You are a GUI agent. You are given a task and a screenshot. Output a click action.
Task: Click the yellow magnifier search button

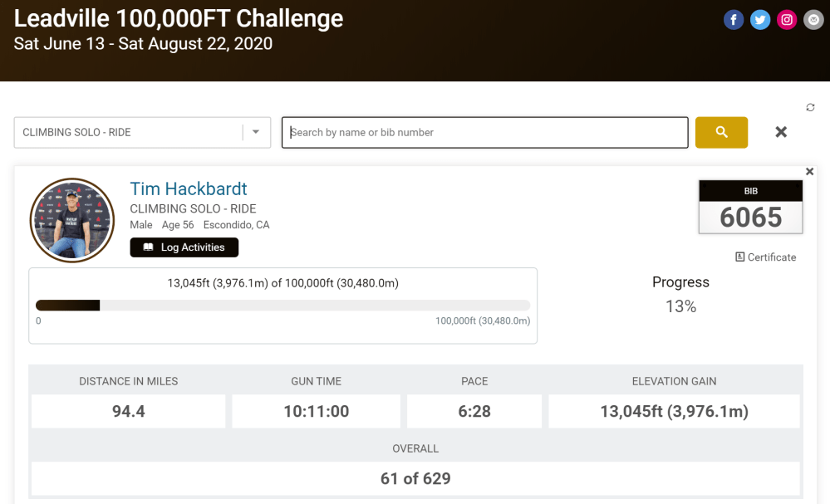pos(721,132)
